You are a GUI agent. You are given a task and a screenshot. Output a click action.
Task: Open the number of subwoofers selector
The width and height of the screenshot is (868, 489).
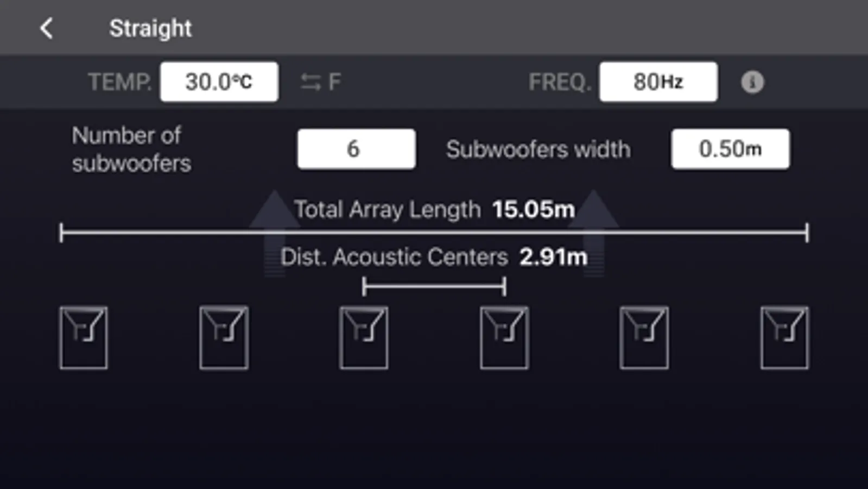click(356, 148)
